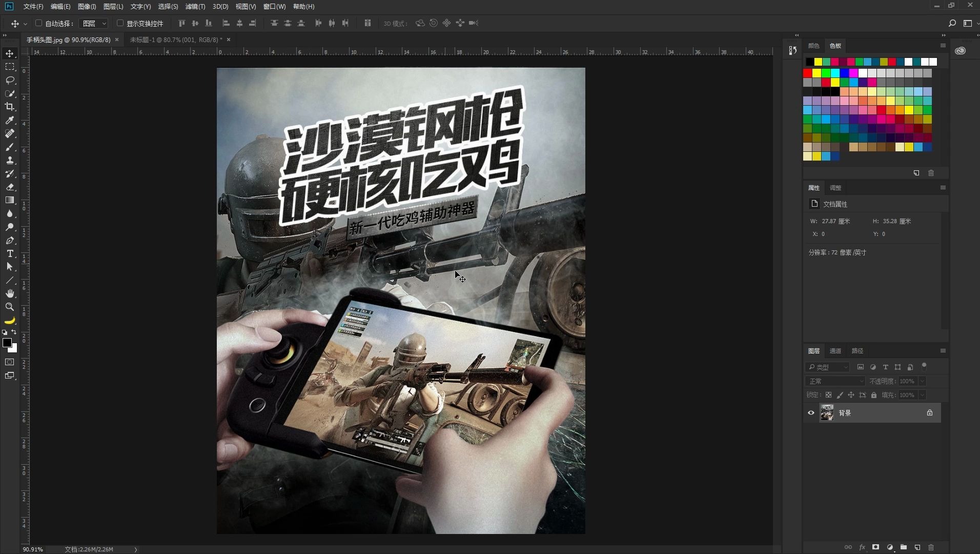
Task: Add layer mask in Layers panel
Action: point(875,547)
